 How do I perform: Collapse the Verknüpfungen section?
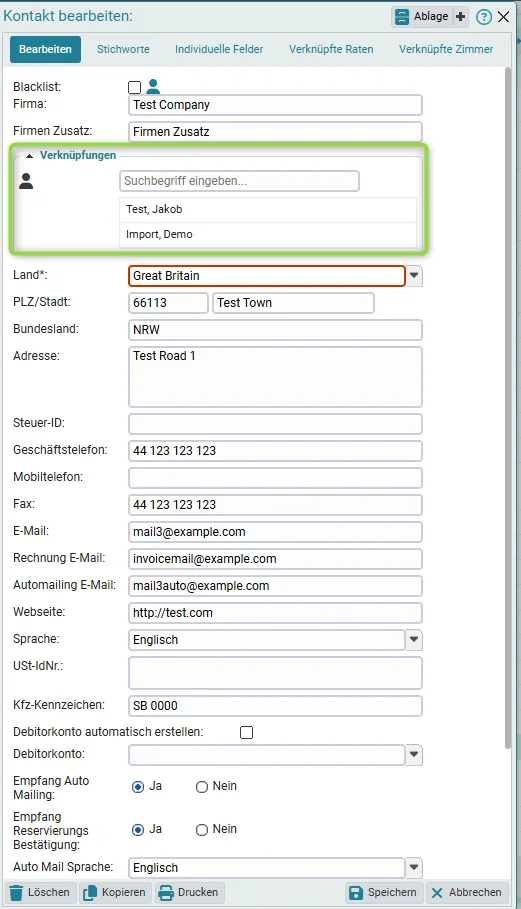click(x=30, y=156)
